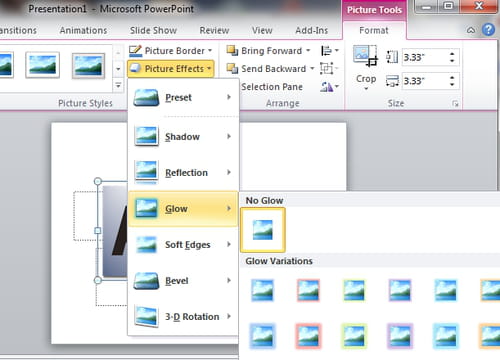This screenshot has height=360, width=500.
Task: Open the Rotate objects dropdown
Action: tap(329, 87)
